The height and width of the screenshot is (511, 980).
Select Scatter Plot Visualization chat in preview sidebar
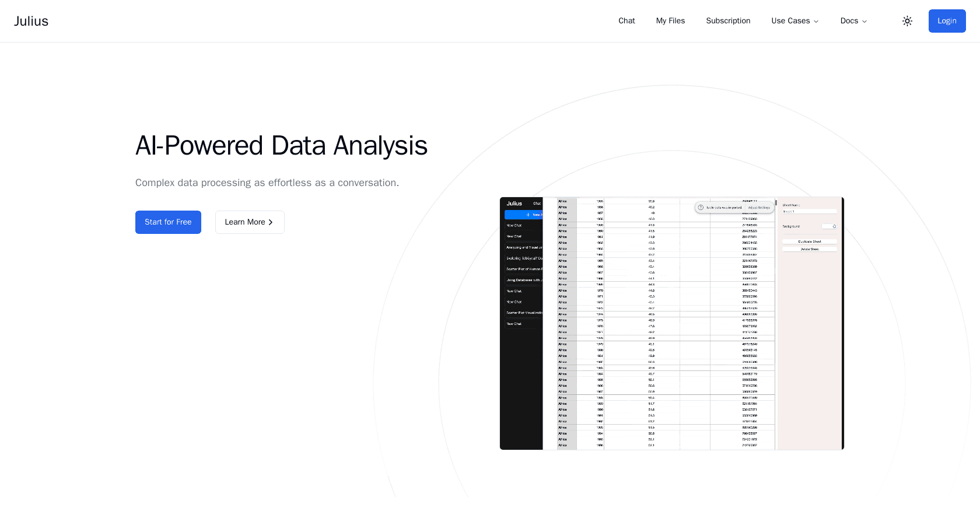coord(524,313)
